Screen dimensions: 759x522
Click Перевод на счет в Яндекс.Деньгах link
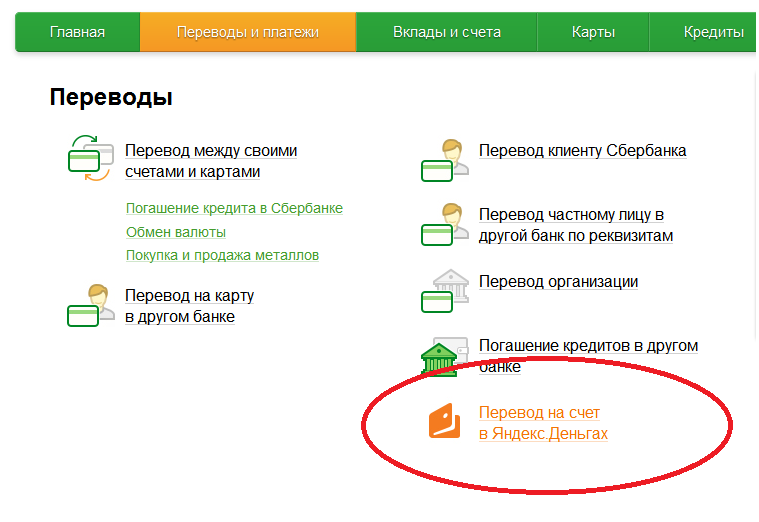coord(543,423)
